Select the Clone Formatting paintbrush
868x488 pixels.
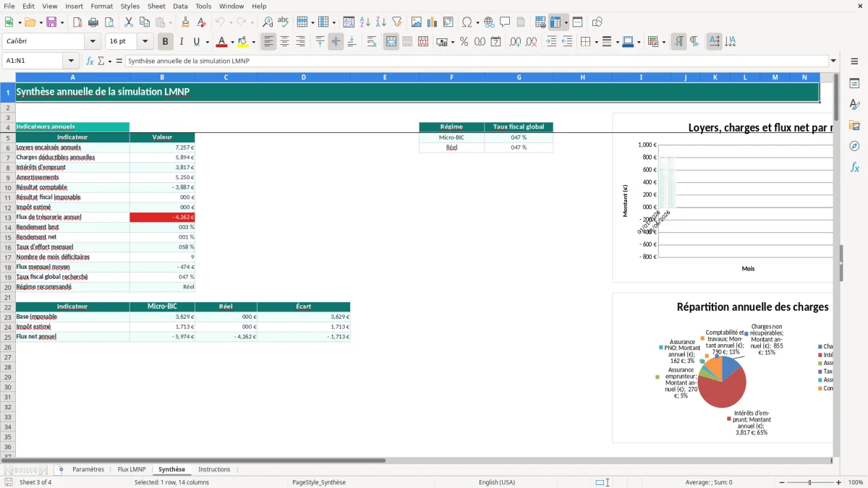pyautogui.click(x=185, y=22)
